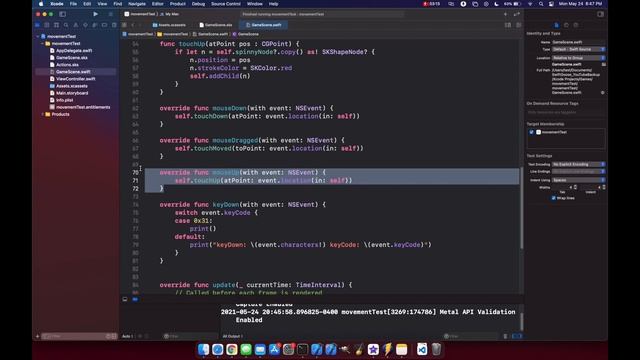Select Info.plist in the navigator
This screenshot has height=360, width=640.
tap(64, 100)
